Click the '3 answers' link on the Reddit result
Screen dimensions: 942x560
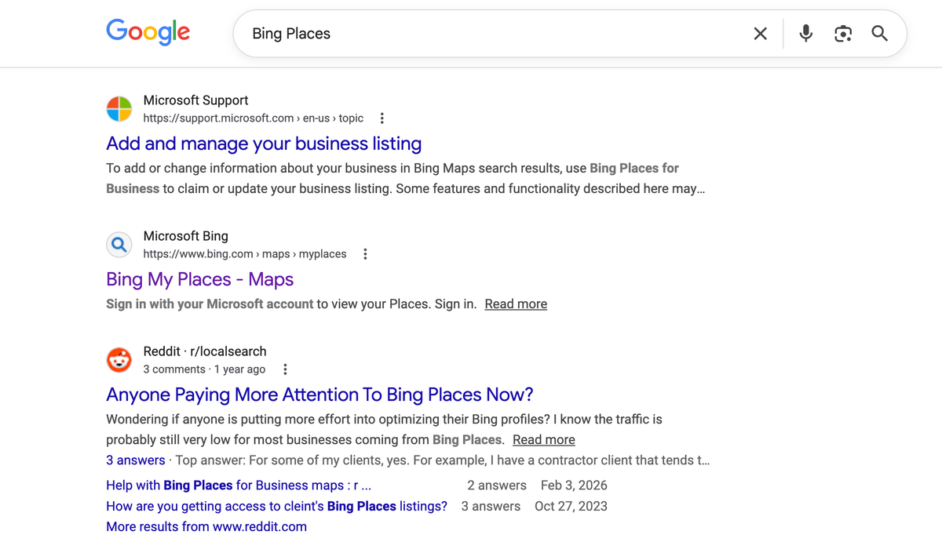tap(135, 460)
